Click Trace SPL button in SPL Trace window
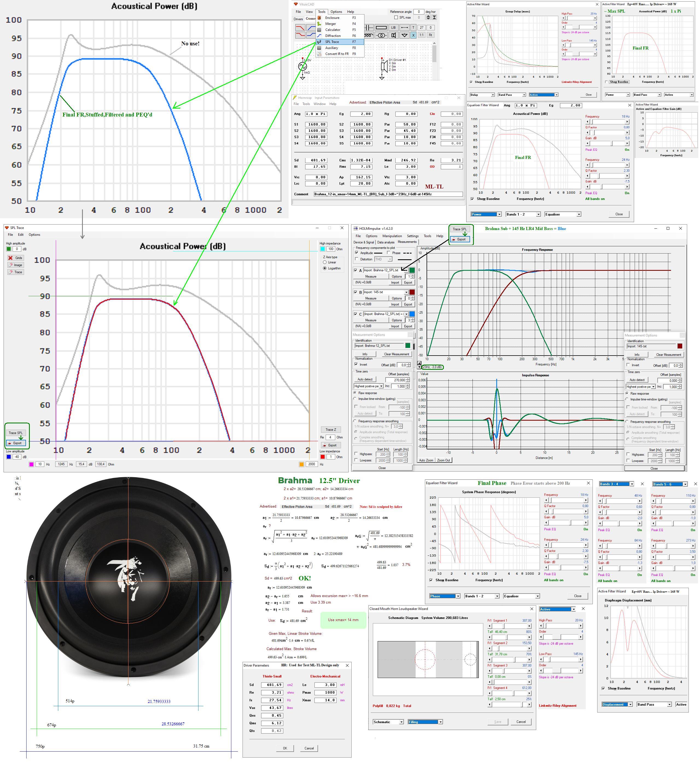Screen dimensions: 700x762 (x=16, y=433)
